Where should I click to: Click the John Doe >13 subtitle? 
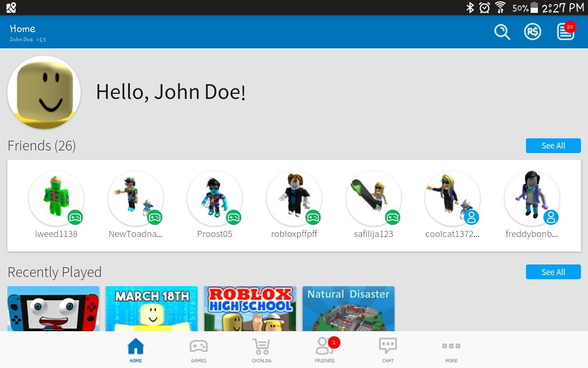(28, 40)
